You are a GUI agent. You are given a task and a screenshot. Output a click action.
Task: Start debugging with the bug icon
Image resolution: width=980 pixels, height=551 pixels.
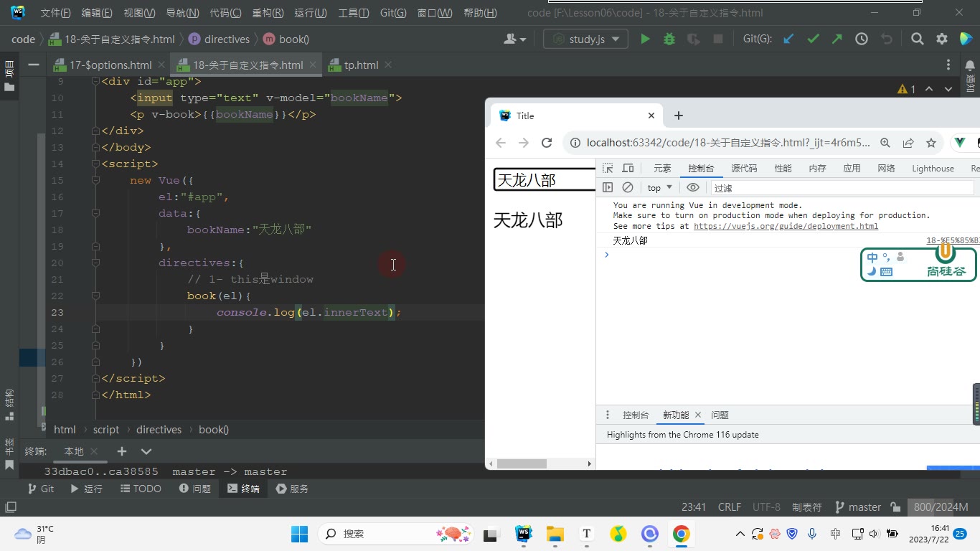(669, 39)
